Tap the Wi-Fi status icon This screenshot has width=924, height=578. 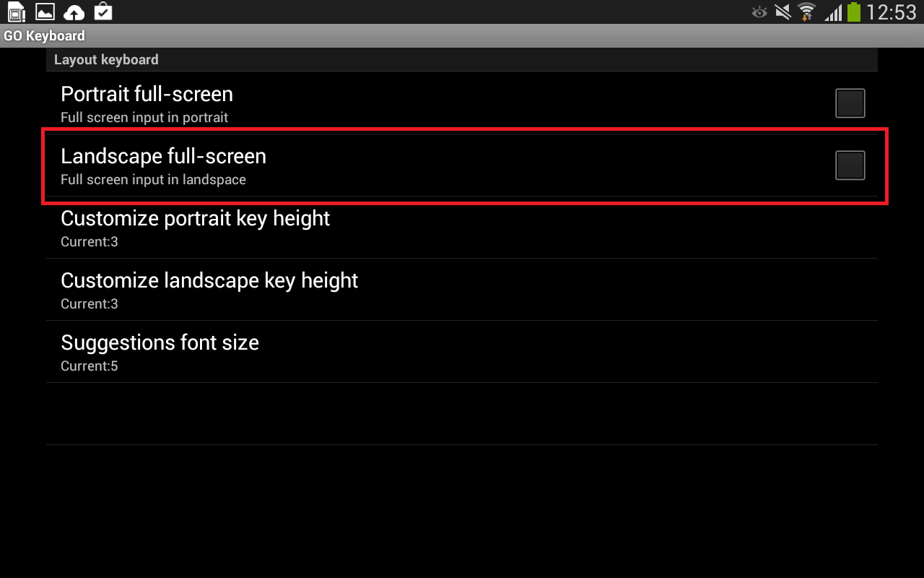point(806,12)
